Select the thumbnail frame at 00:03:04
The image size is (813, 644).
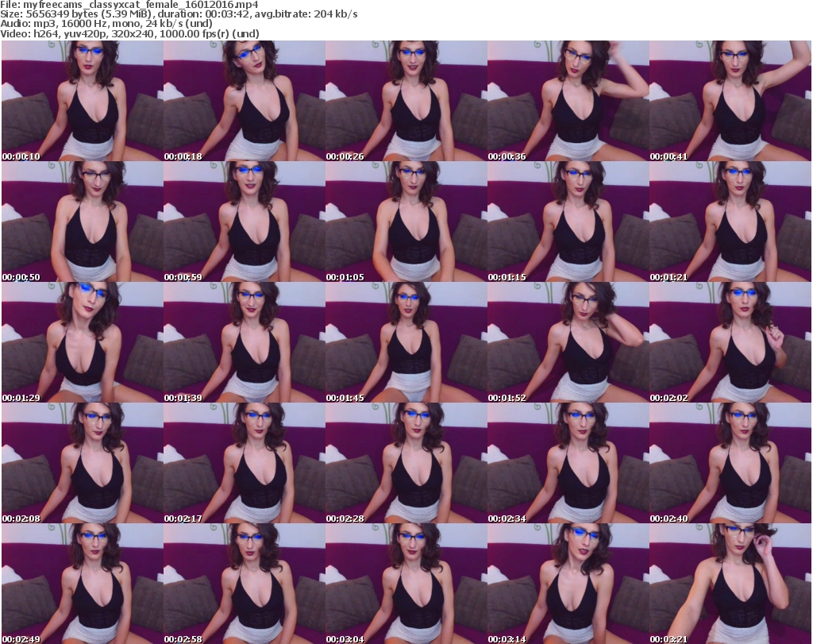(406, 584)
